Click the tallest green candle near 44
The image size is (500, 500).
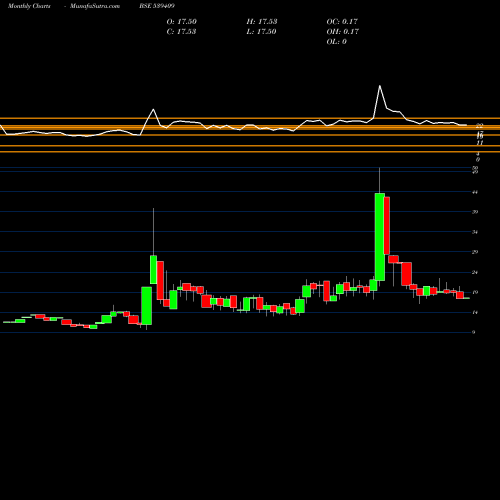click(x=380, y=237)
